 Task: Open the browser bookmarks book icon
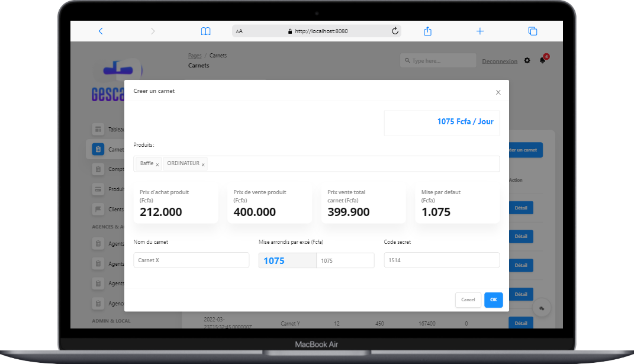[205, 31]
